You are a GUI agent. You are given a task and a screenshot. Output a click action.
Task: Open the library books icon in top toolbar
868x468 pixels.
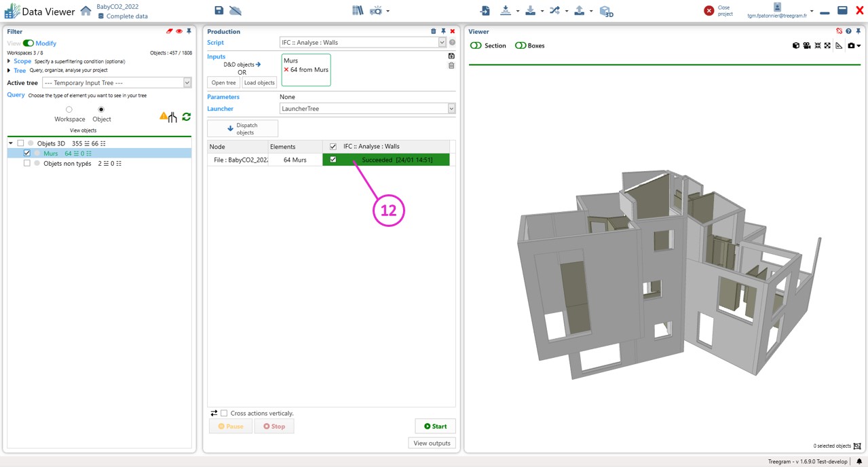point(358,10)
